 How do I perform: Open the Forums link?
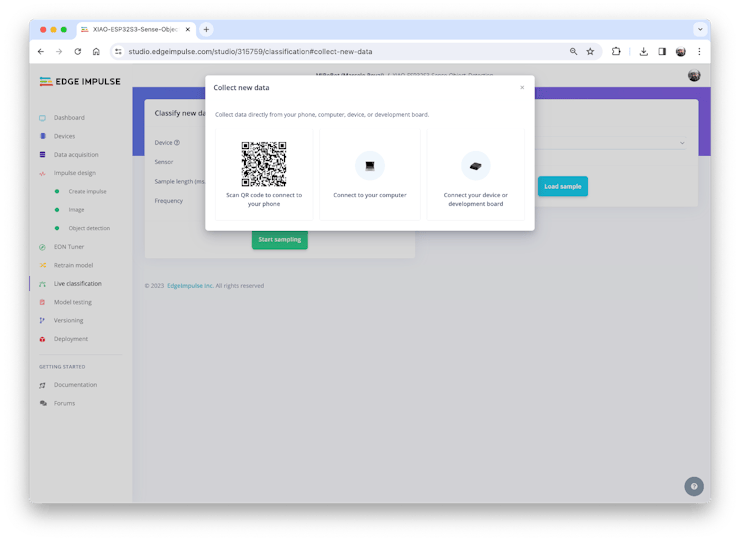64,403
